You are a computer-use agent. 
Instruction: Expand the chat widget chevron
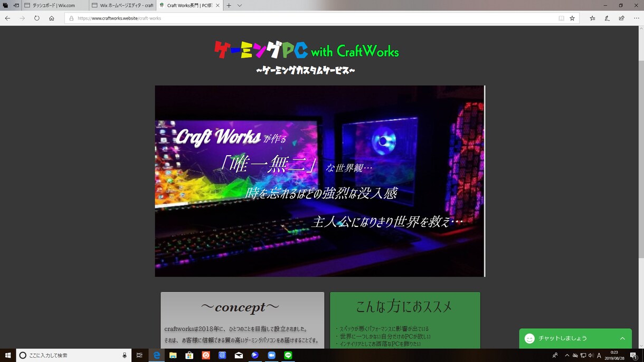point(622,338)
